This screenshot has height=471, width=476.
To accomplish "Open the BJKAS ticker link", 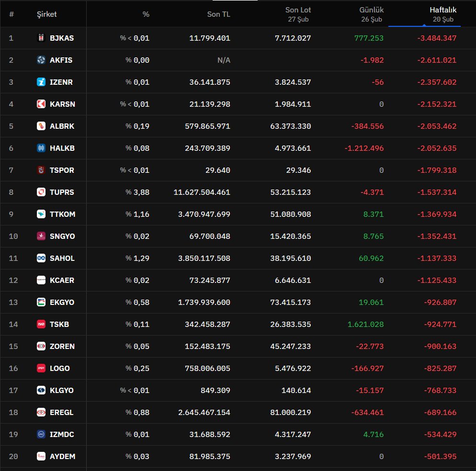I will point(62,38).
